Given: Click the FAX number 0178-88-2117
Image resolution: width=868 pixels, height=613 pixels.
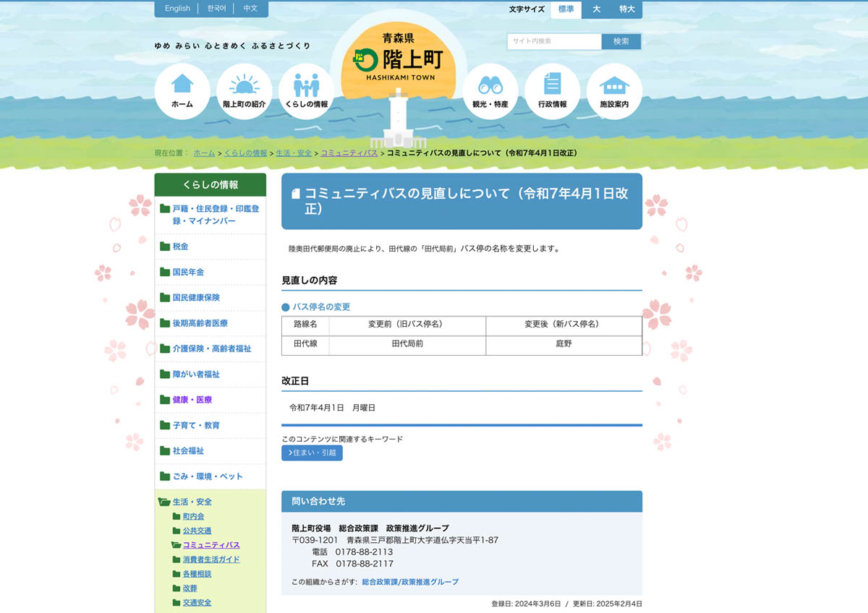Looking at the screenshot, I should pos(364,564).
